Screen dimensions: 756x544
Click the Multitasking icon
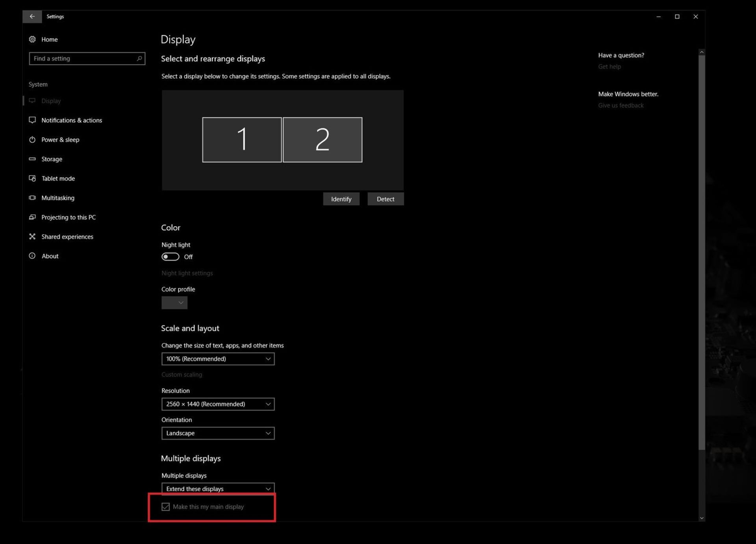tap(32, 198)
